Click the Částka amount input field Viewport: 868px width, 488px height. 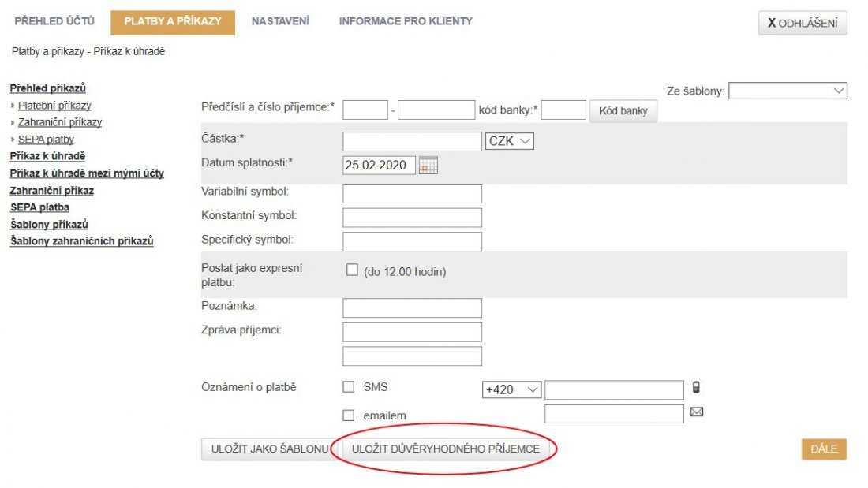412,141
